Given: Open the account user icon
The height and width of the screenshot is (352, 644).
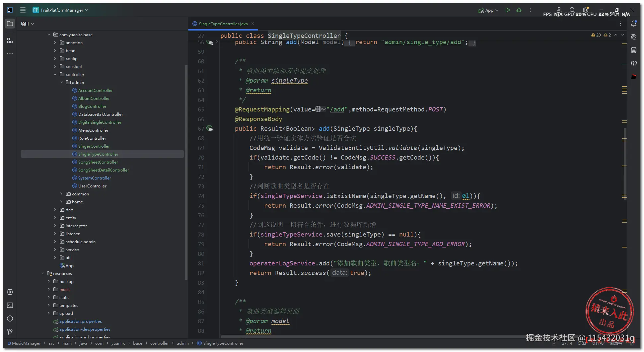Looking at the screenshot, I should point(559,10).
